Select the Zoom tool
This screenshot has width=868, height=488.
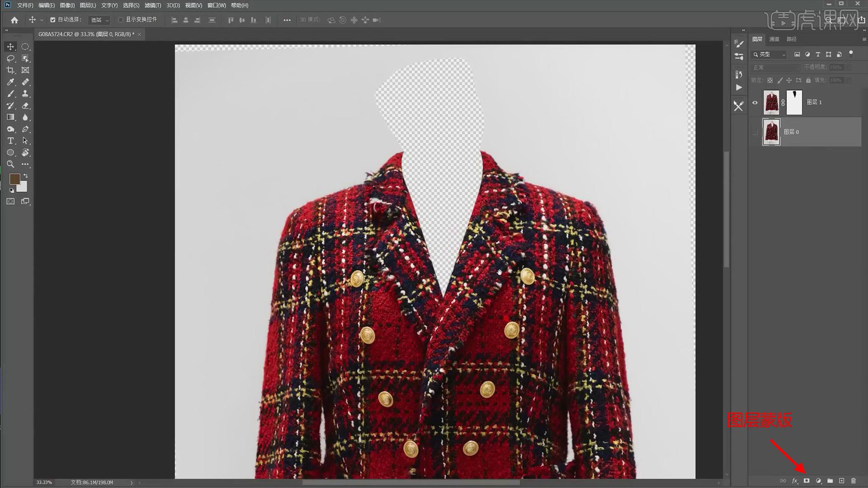[10, 164]
